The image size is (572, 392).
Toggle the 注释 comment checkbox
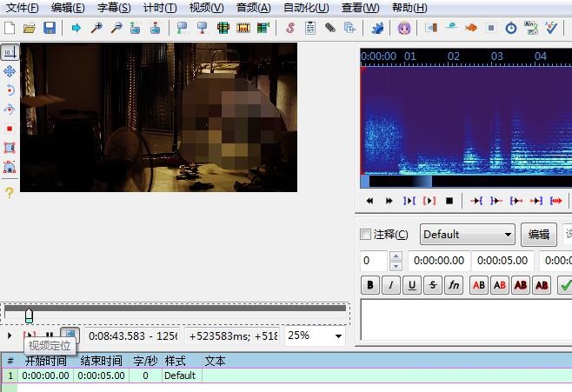366,235
